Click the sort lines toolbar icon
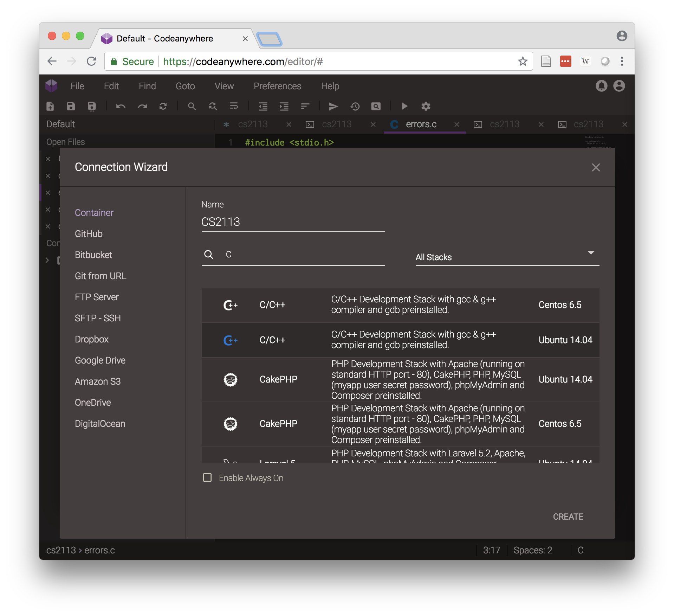 click(305, 106)
